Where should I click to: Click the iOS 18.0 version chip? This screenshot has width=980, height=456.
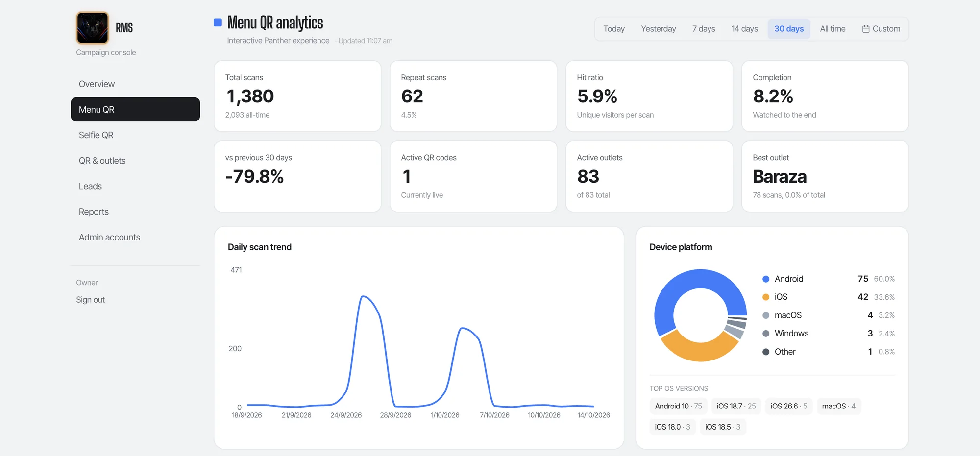(x=673, y=427)
